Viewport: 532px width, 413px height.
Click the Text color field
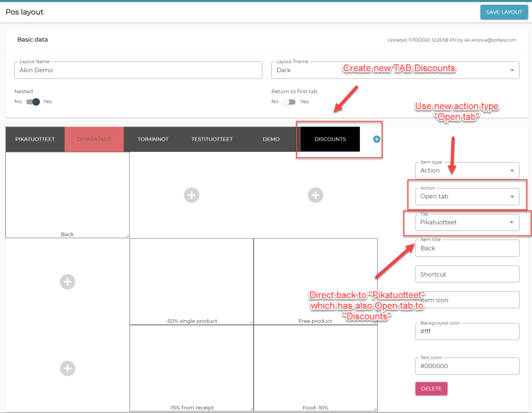tap(467, 366)
